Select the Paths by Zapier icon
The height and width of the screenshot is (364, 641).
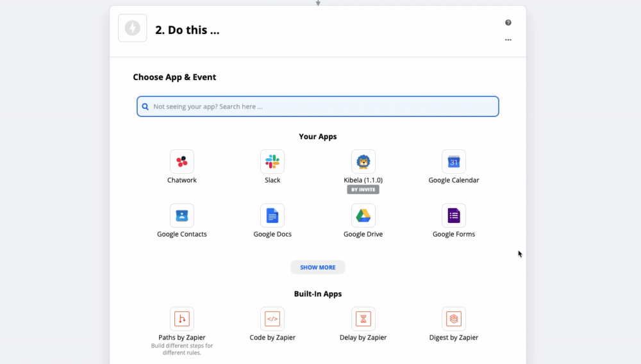coord(182,318)
